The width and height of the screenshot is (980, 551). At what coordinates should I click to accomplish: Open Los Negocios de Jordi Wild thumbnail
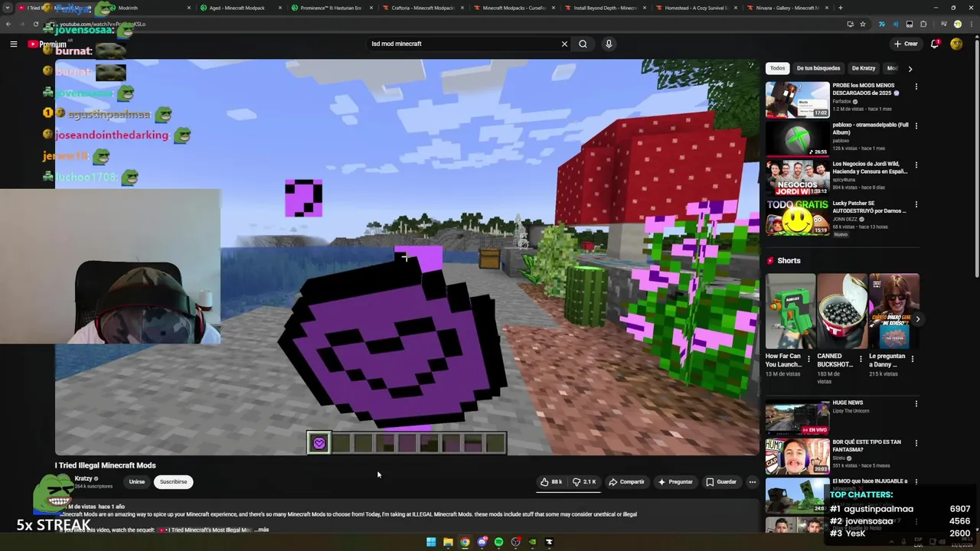[x=797, y=178]
